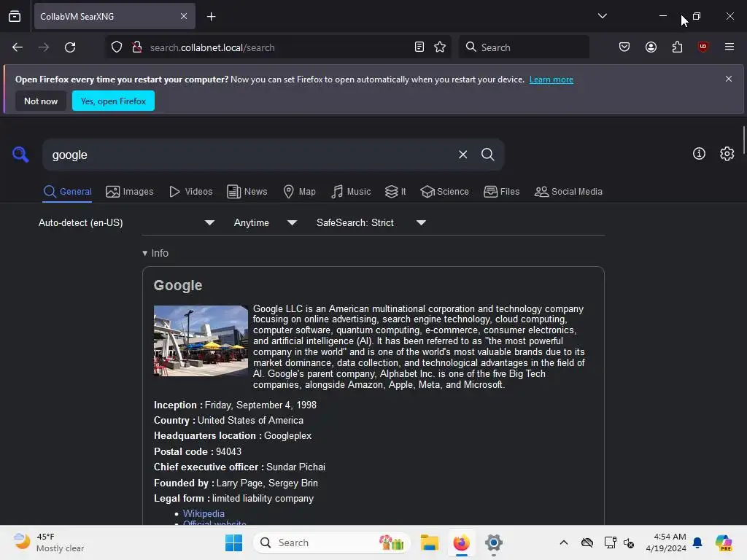Screen dimensions: 747x560
Task: Bookmark this page with star
Action: (x=440, y=47)
